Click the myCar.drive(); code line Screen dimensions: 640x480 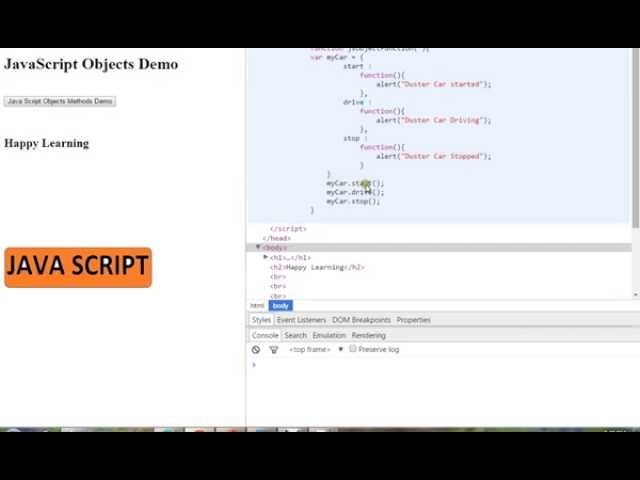(355, 192)
